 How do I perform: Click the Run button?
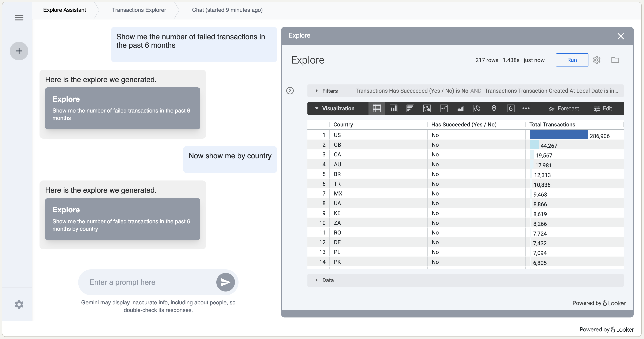572,60
